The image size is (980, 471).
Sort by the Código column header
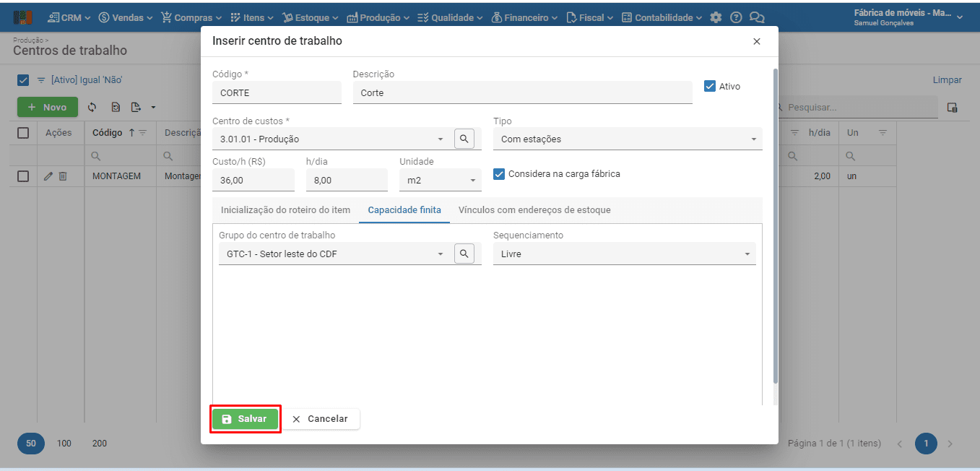pyautogui.click(x=108, y=133)
